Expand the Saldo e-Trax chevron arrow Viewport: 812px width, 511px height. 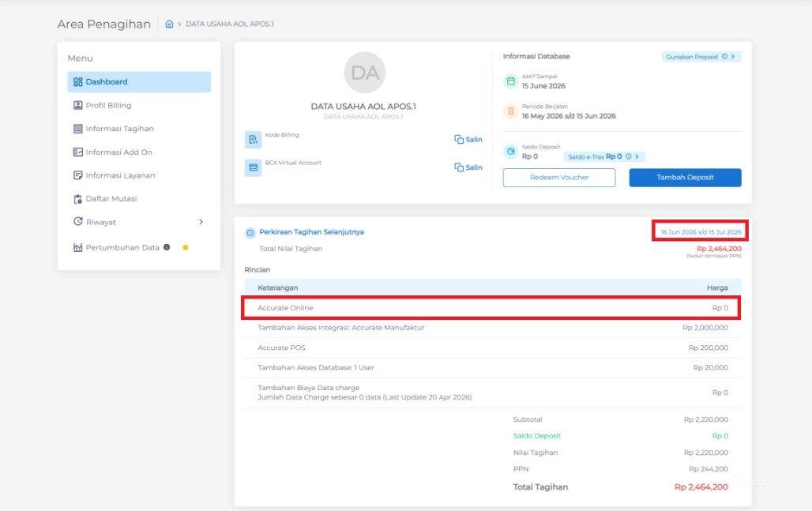tap(637, 156)
